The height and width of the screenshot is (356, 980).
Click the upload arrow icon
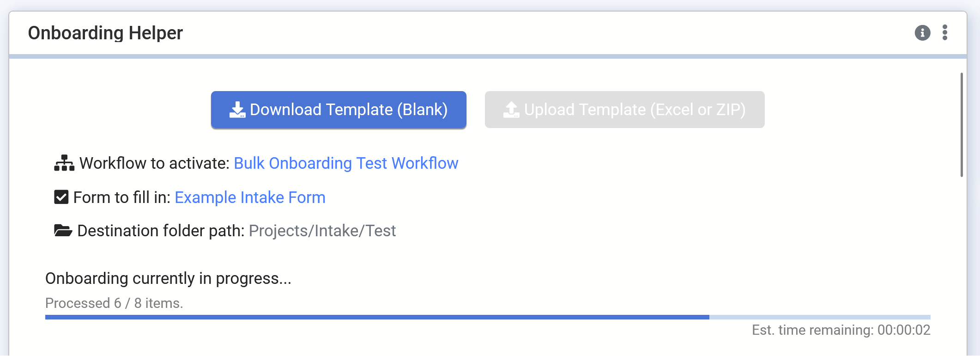point(511,110)
